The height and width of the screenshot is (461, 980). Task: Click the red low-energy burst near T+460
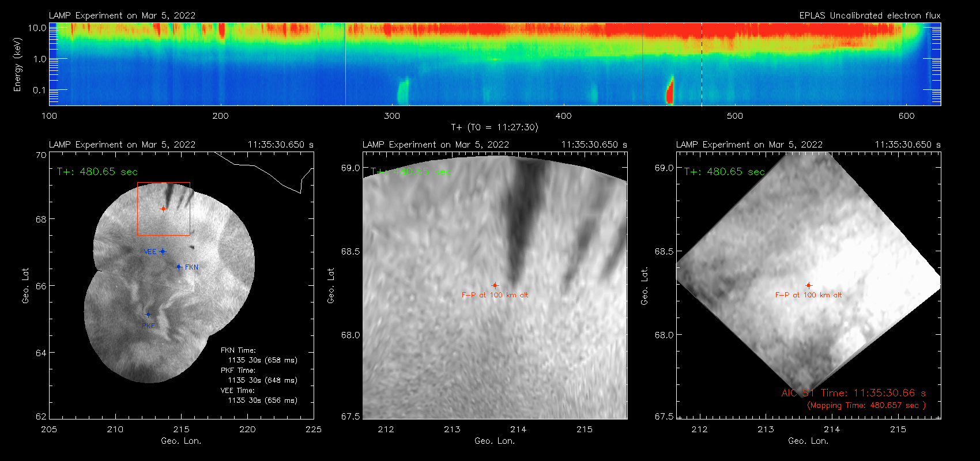pyautogui.click(x=670, y=91)
